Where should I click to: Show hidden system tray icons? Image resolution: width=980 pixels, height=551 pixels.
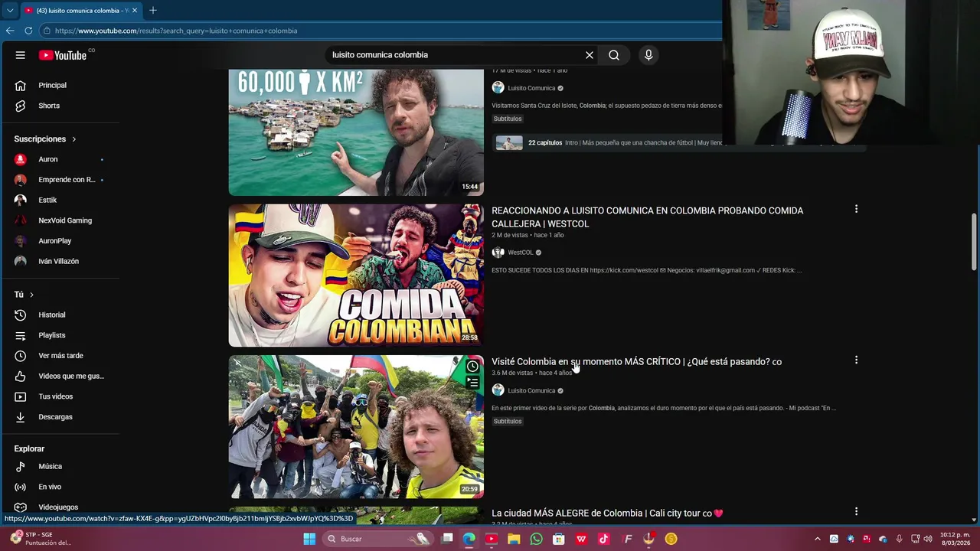[818, 539]
